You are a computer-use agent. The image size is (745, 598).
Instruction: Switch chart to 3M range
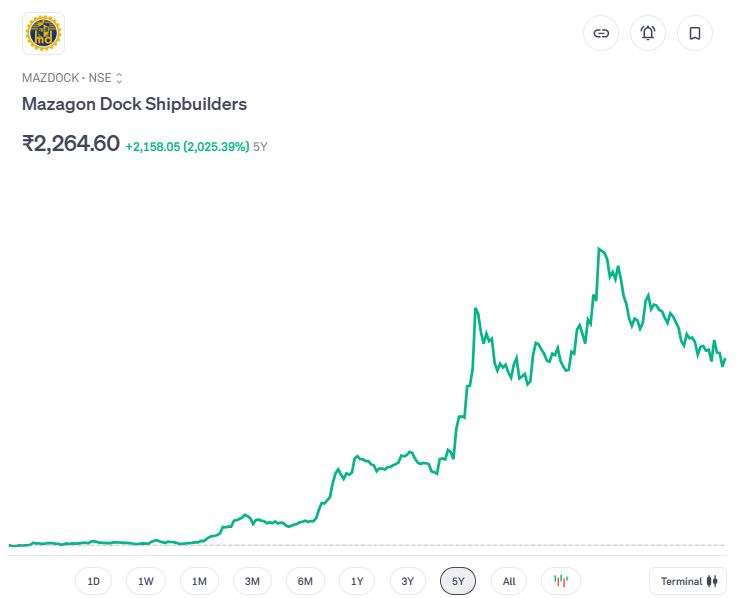(x=252, y=581)
